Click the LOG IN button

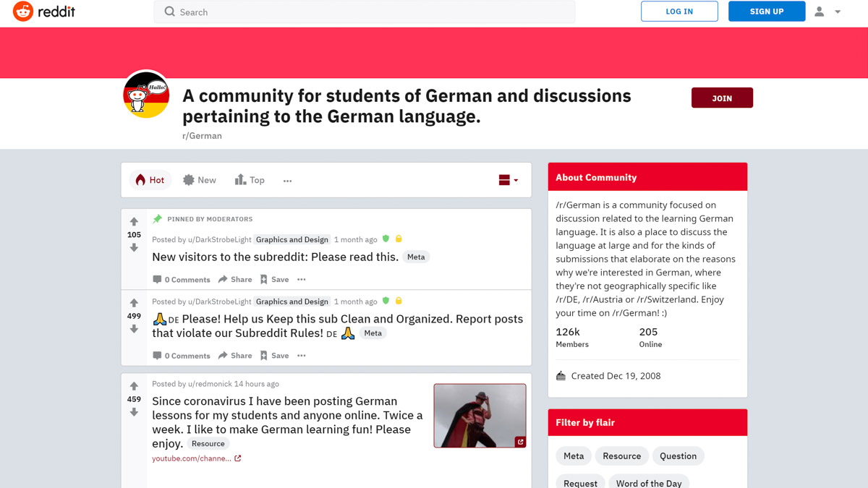coord(679,12)
